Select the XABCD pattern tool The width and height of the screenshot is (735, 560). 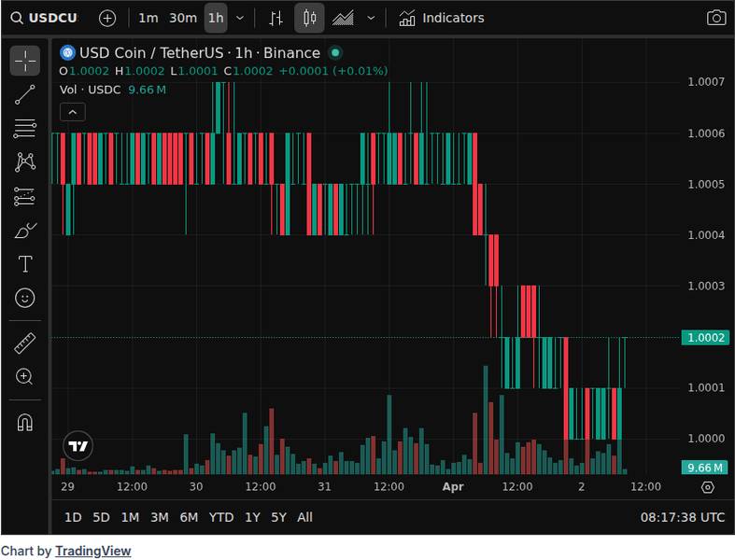[x=25, y=162]
